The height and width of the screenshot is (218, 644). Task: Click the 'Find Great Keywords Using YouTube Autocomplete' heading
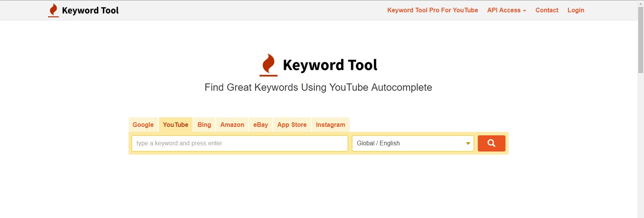(x=318, y=87)
